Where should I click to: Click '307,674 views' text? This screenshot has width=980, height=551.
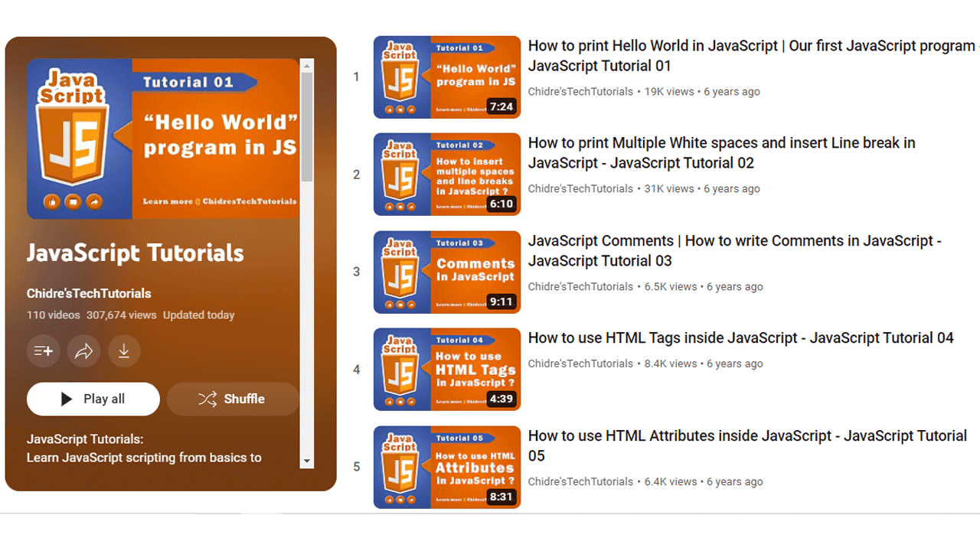121,315
